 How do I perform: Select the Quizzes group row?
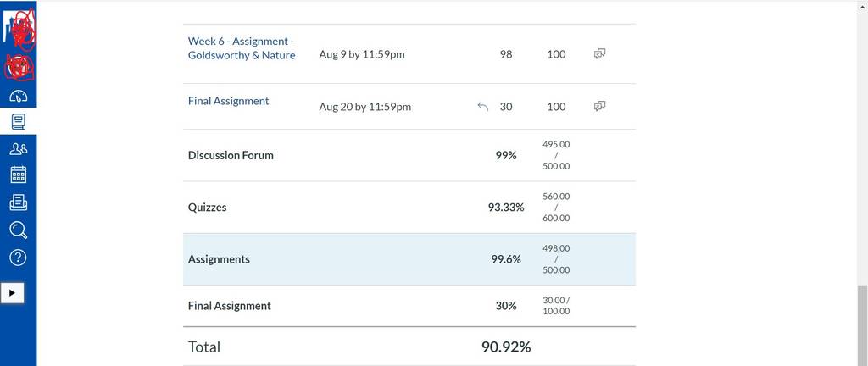[409, 208]
